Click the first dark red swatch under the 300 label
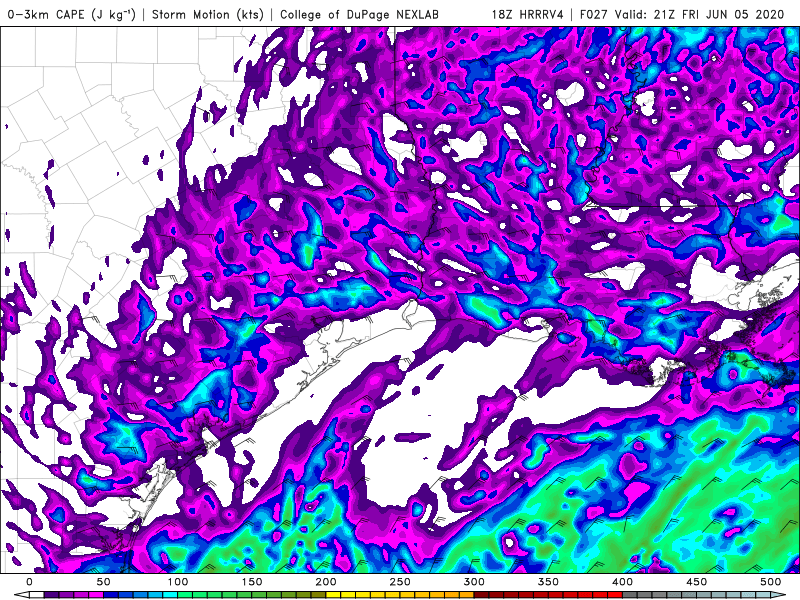The image size is (800, 600). 482,595
